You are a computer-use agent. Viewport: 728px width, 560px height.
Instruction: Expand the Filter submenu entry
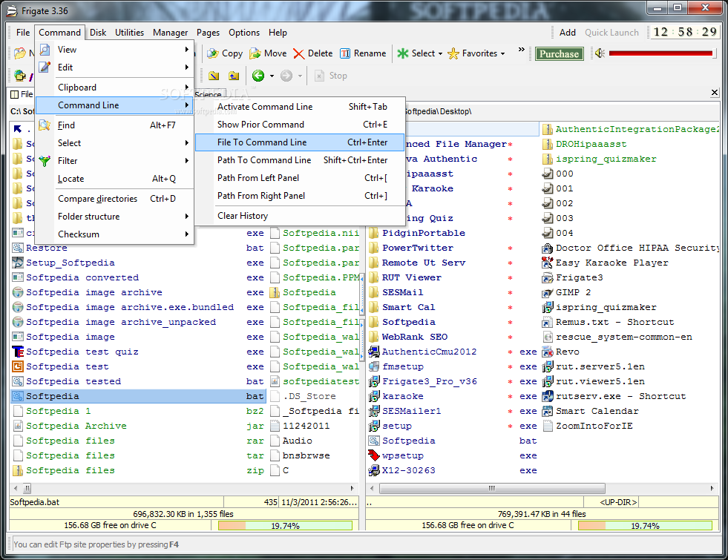click(x=115, y=161)
